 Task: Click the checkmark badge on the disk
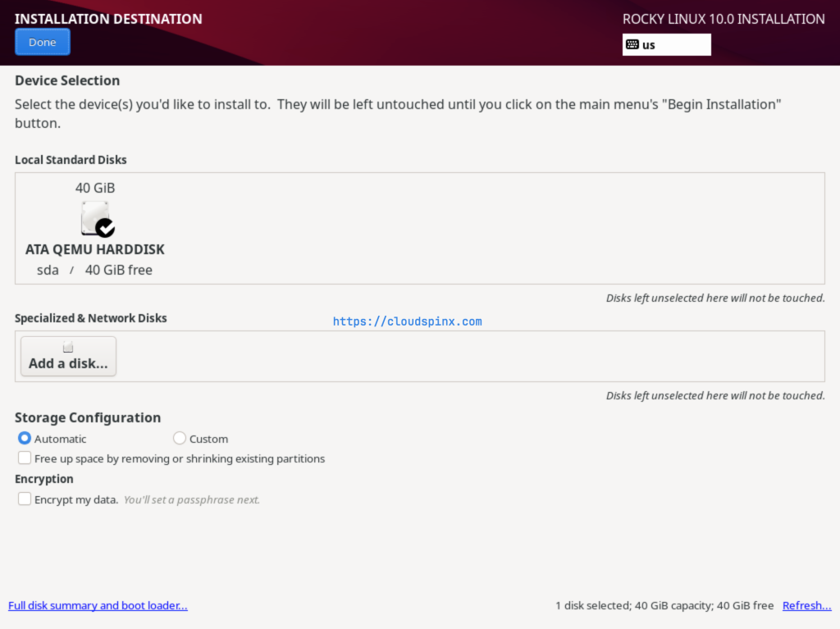(x=105, y=228)
